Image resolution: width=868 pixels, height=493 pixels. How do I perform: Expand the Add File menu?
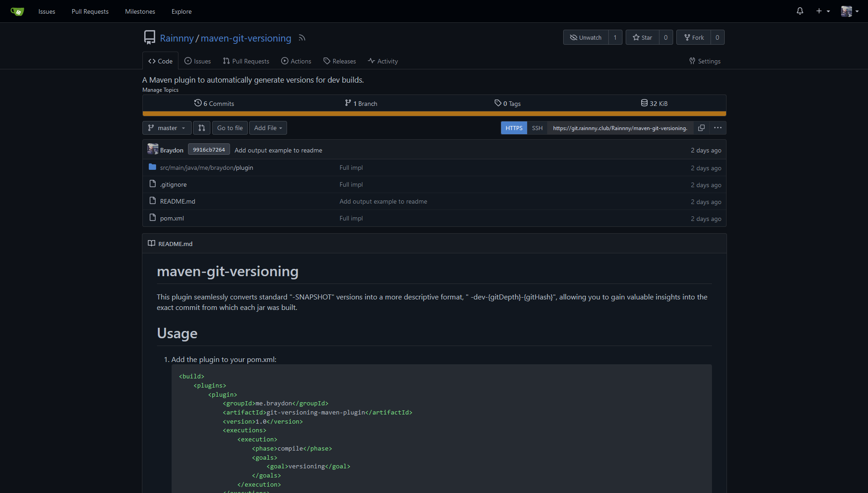tap(267, 128)
